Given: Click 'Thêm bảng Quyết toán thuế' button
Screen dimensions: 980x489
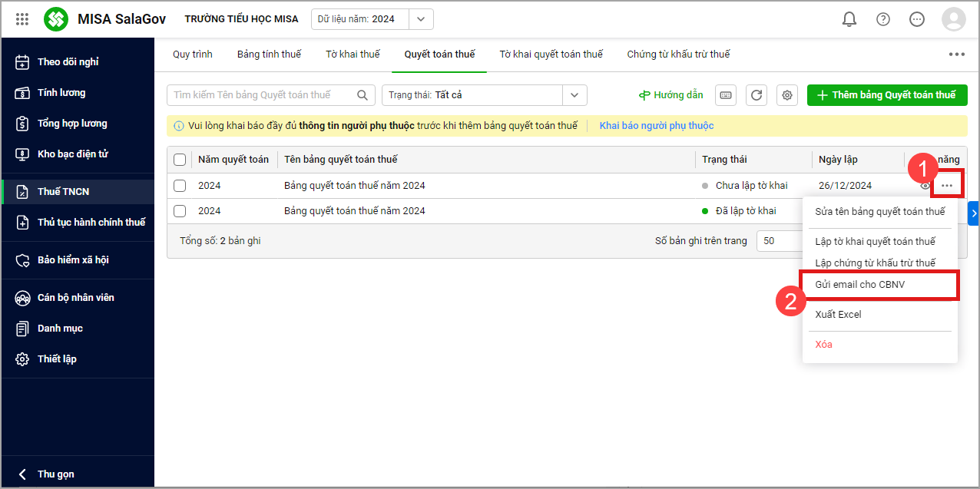Looking at the screenshot, I should click(x=886, y=95).
